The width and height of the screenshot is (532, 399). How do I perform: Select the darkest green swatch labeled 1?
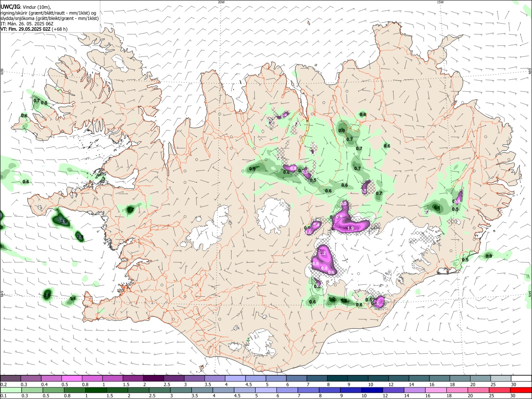tap(96, 390)
